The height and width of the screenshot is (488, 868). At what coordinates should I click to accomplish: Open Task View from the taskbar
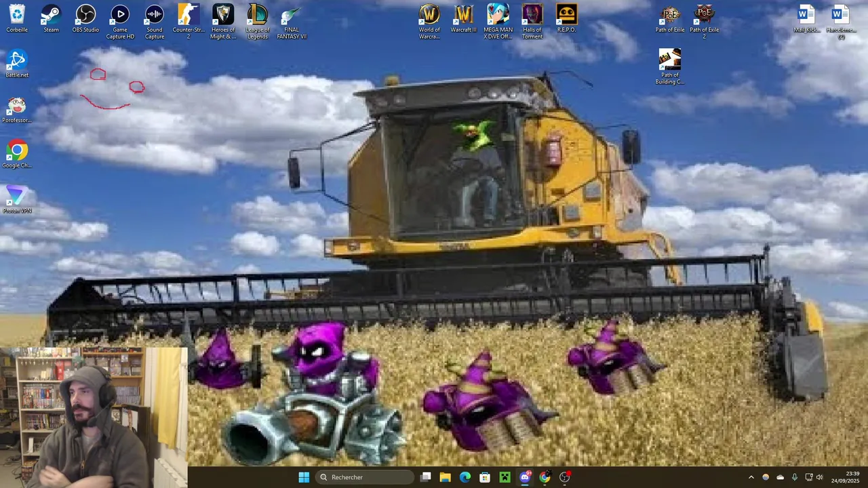pos(426,477)
